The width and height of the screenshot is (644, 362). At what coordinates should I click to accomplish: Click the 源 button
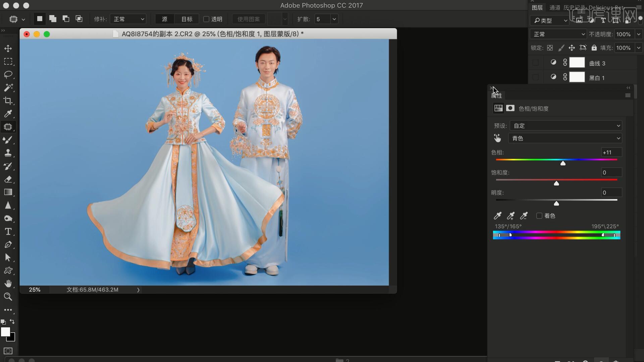click(165, 19)
